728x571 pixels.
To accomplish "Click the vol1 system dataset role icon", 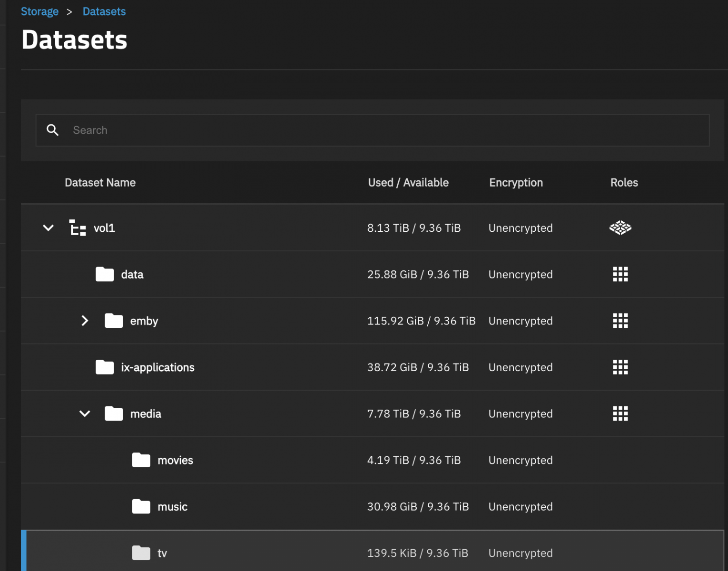I will tap(620, 228).
